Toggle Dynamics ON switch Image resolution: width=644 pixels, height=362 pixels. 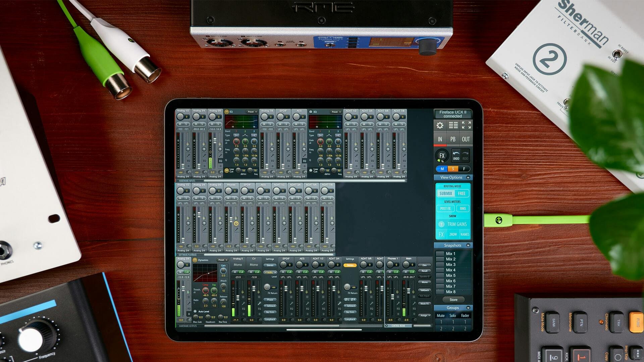click(195, 260)
